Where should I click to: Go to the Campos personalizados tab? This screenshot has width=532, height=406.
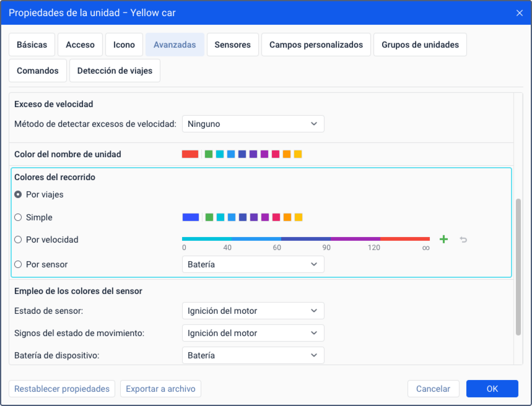tap(316, 45)
